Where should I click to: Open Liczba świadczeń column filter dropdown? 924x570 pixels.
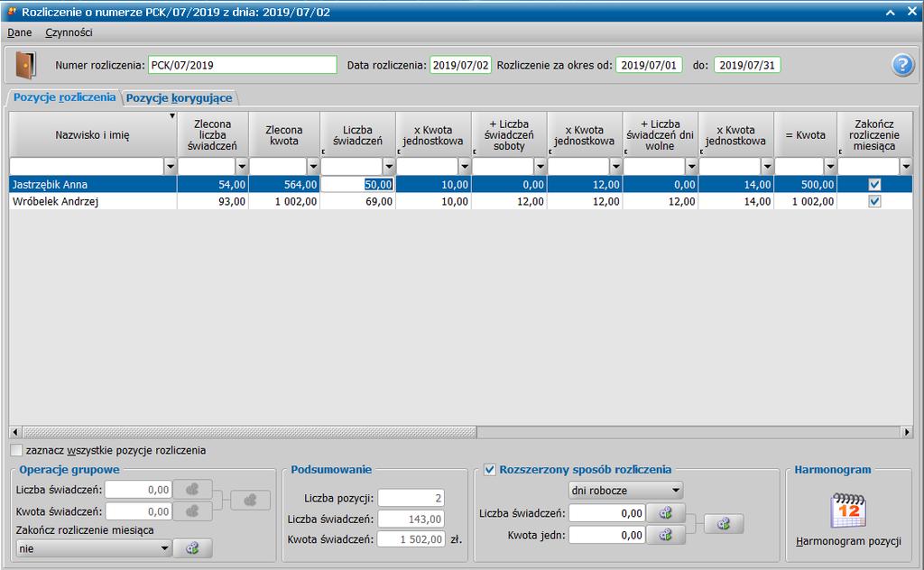click(x=389, y=167)
